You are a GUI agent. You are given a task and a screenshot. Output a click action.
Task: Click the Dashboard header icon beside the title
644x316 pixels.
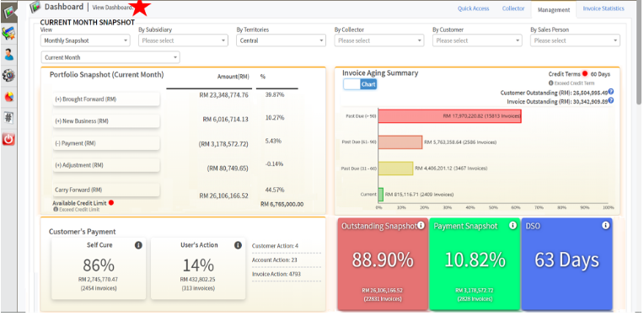(35, 7)
